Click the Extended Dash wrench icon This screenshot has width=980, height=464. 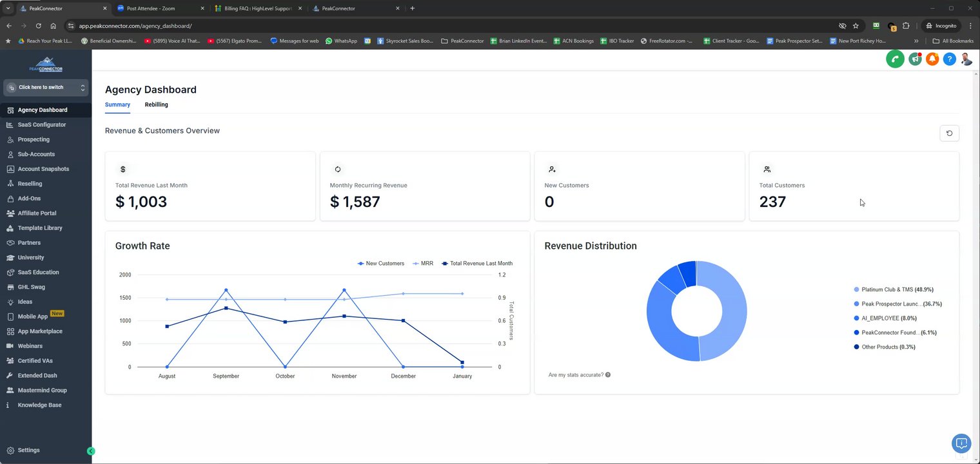(x=11, y=376)
